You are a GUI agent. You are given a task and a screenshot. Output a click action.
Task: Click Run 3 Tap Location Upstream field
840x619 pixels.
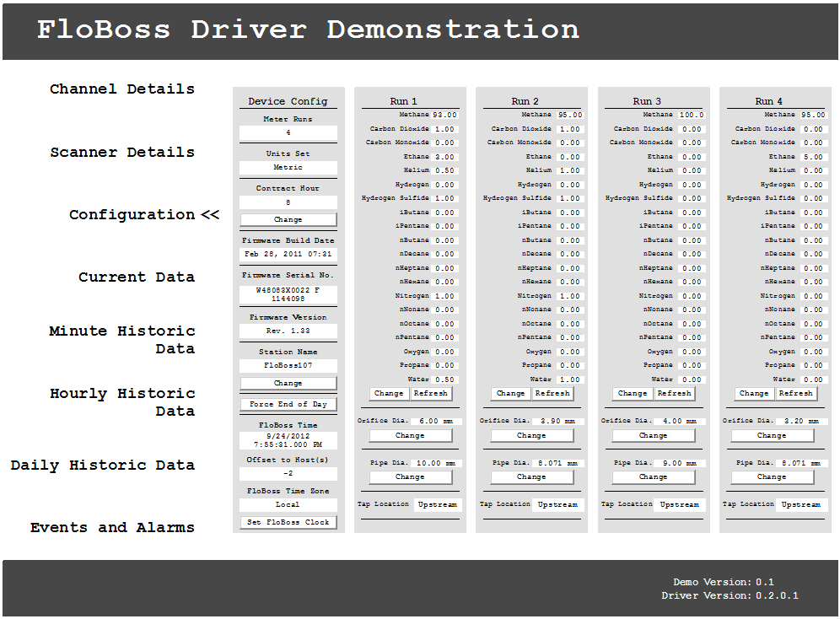tap(679, 505)
